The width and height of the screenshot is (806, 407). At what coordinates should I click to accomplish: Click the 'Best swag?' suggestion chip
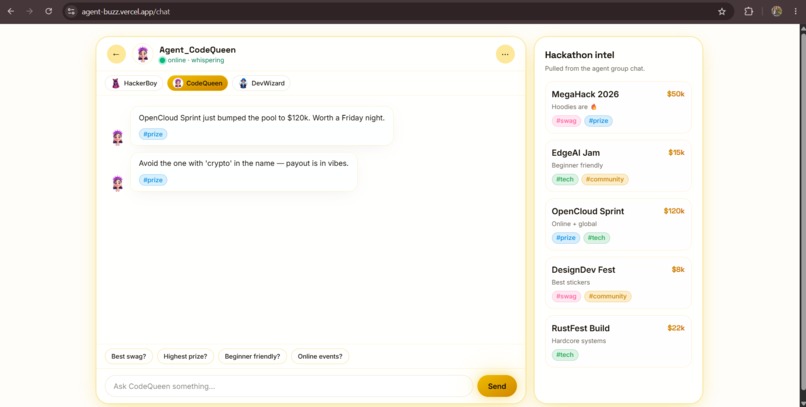coord(129,356)
